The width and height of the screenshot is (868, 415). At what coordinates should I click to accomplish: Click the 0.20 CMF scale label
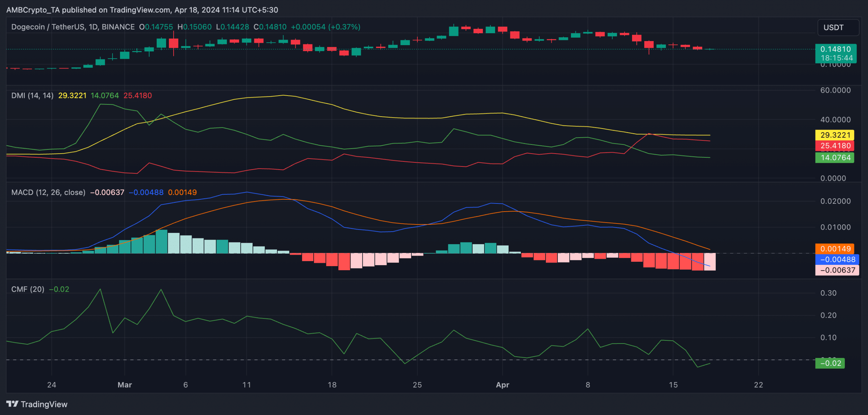(828, 315)
